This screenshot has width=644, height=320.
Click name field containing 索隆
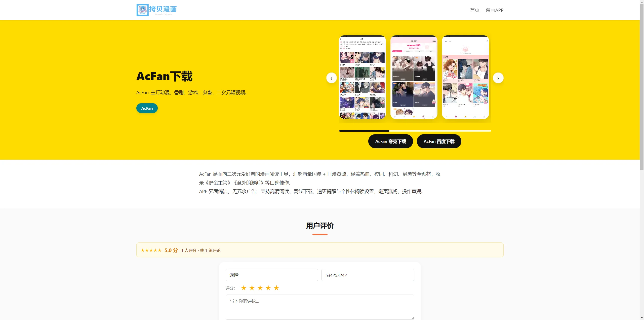(272, 275)
